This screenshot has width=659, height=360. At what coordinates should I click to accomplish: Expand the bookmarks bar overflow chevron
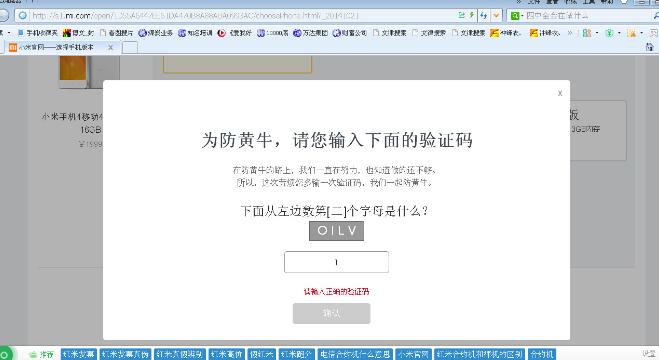pos(570,33)
